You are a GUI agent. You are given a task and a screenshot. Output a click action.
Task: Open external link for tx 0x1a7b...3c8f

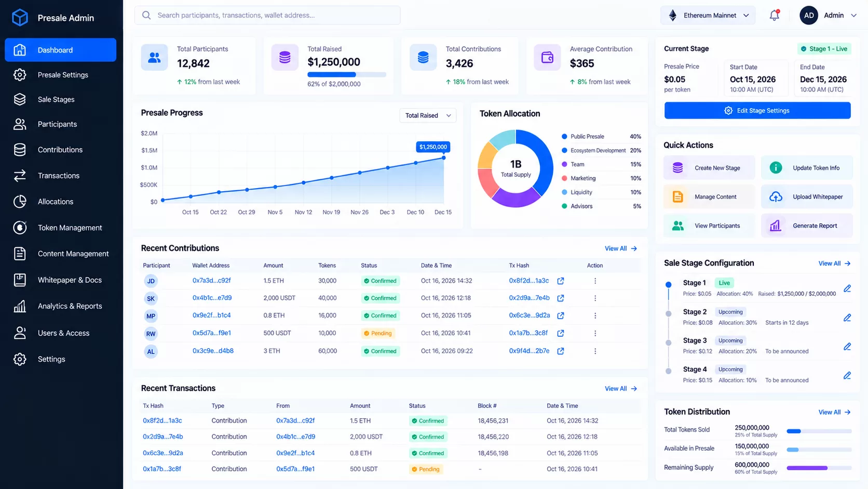click(x=561, y=334)
